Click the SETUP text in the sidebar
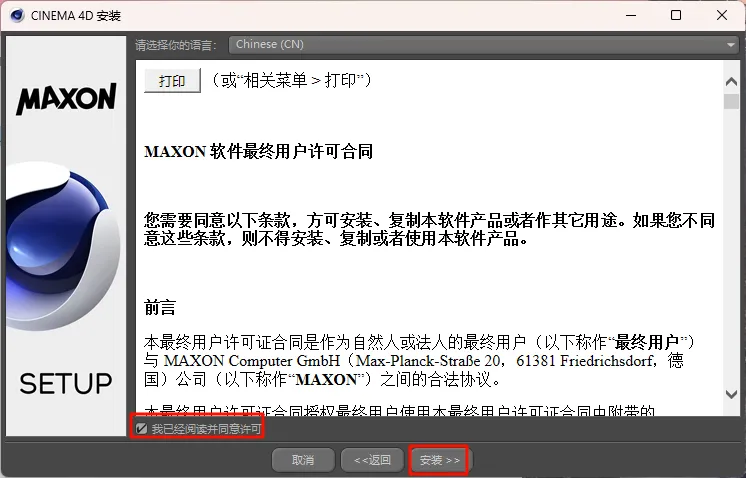 pos(66,383)
